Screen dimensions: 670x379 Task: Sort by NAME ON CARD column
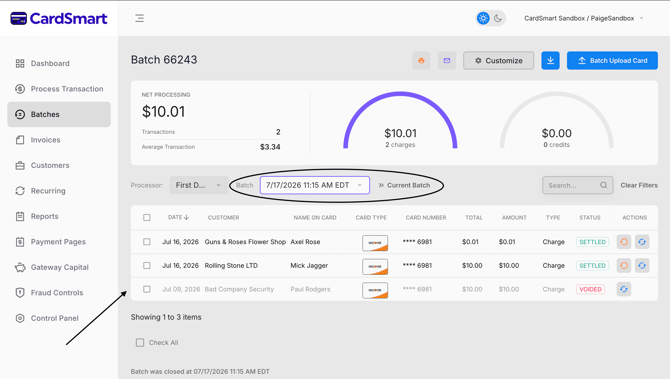(x=315, y=217)
